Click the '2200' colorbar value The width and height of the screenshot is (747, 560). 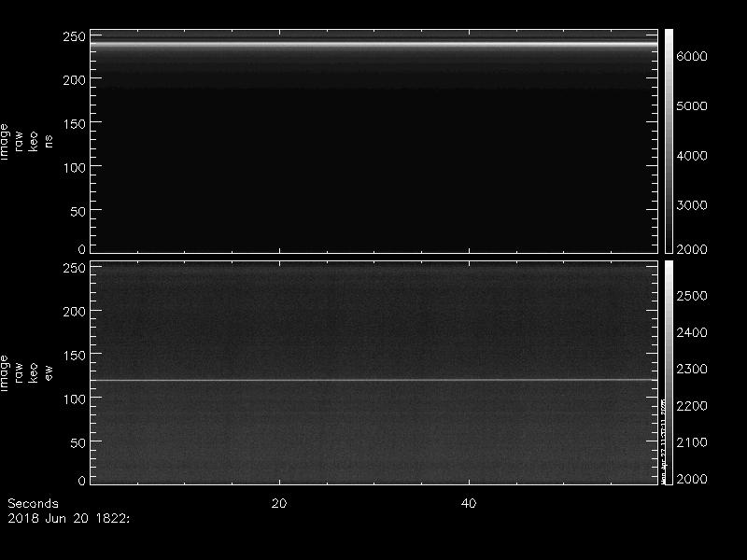[692, 406]
